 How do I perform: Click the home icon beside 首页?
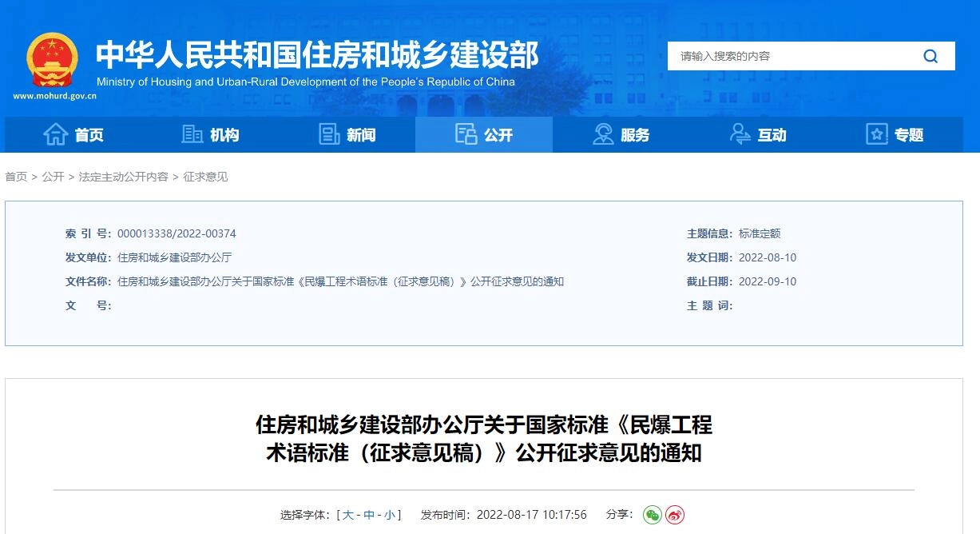[x=54, y=134]
